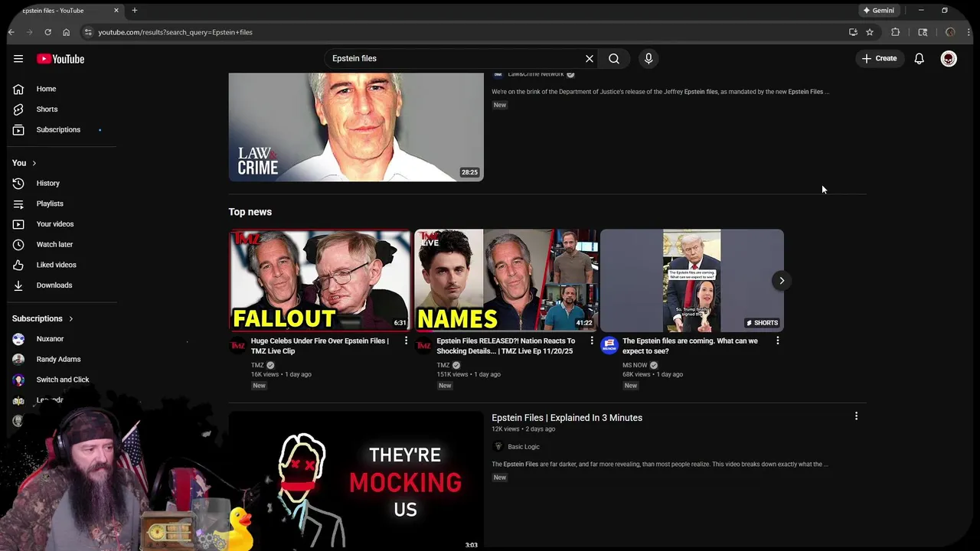Close the Epstein files YouTube tab
Viewport: 980px width, 551px height.
[116, 11]
